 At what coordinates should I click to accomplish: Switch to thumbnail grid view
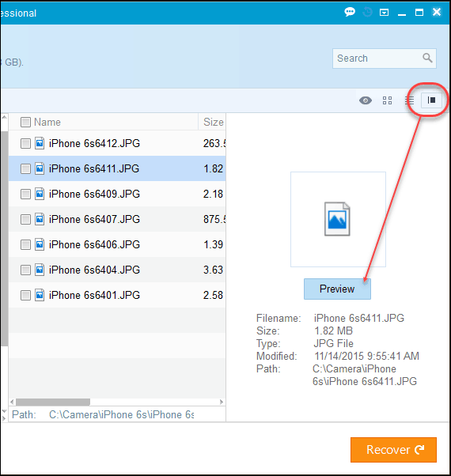(387, 100)
